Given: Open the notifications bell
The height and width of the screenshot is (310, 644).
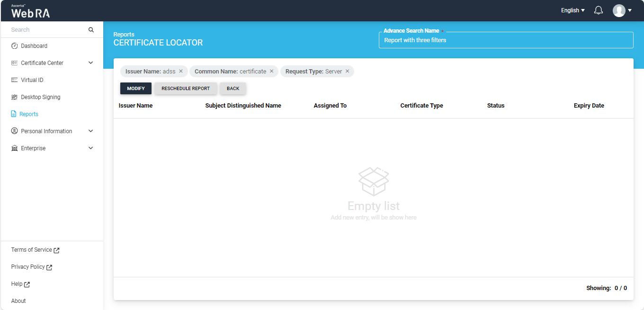Looking at the screenshot, I should coord(599,10).
